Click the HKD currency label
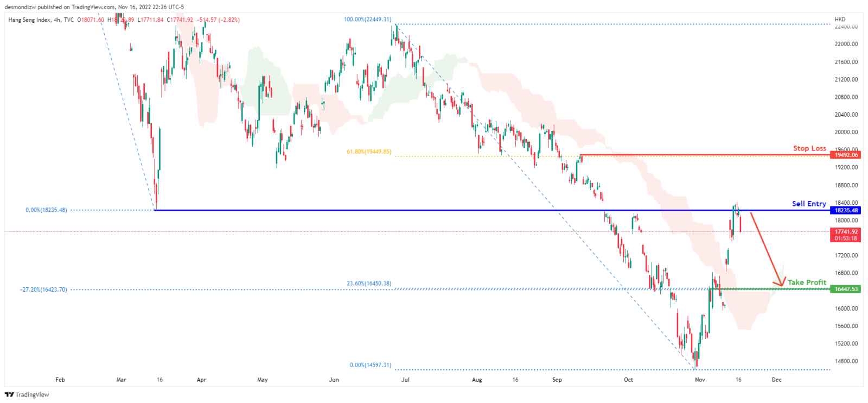The image size is (868, 403). tap(840, 20)
